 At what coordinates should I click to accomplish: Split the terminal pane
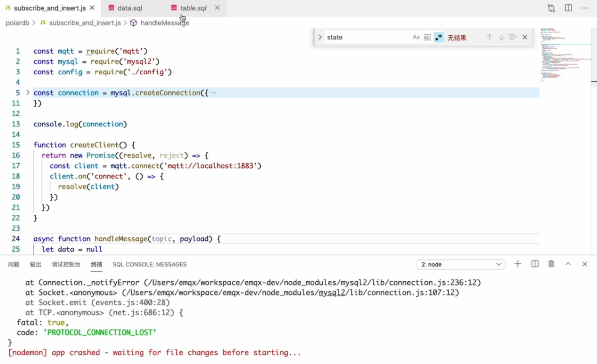(x=535, y=264)
